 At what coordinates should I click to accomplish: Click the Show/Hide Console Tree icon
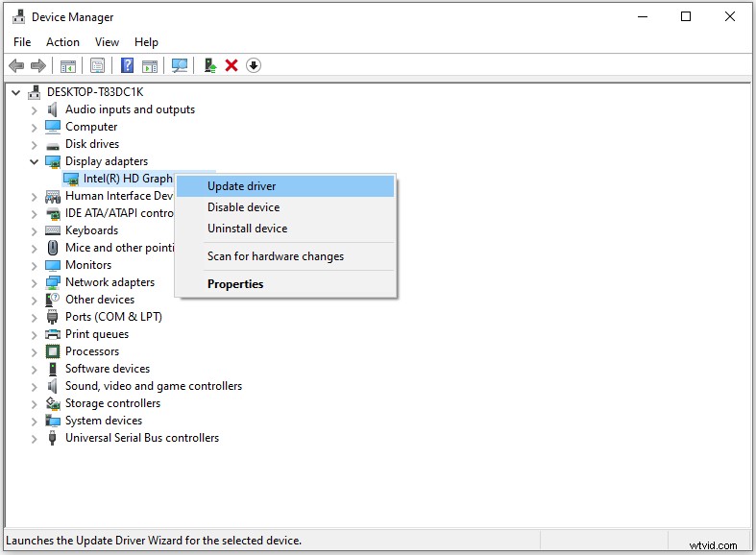point(68,65)
